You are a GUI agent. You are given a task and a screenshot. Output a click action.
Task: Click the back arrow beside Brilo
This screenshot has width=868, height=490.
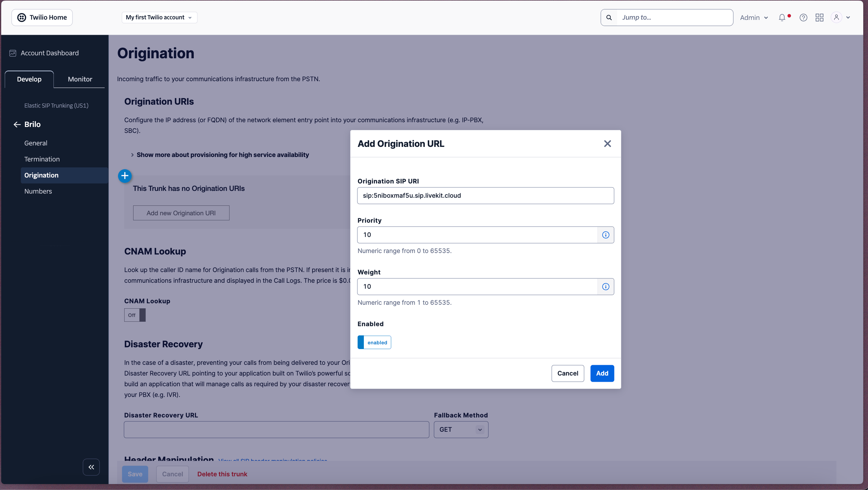[17, 125]
